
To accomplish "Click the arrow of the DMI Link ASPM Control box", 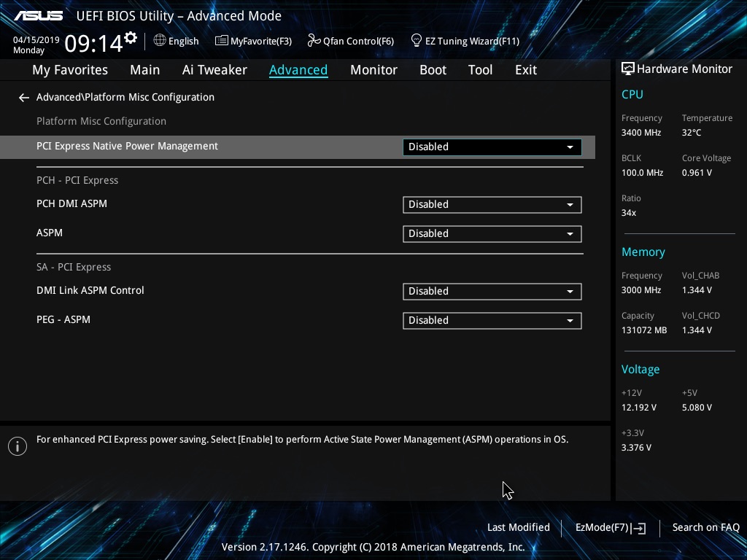I will (570, 292).
